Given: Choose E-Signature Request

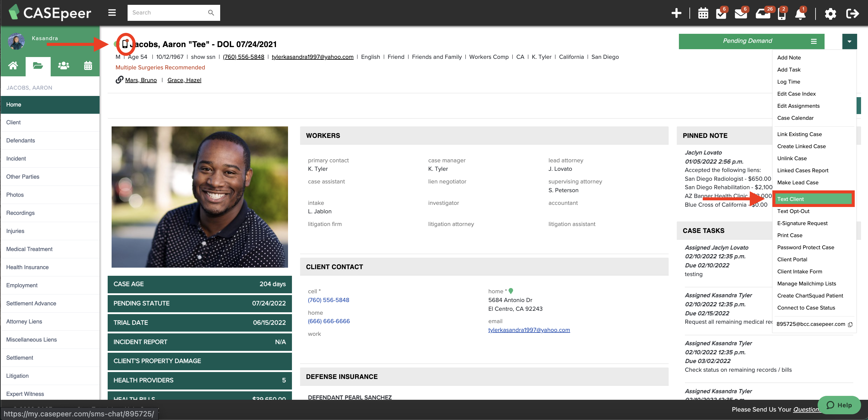Looking at the screenshot, I should click(x=802, y=223).
